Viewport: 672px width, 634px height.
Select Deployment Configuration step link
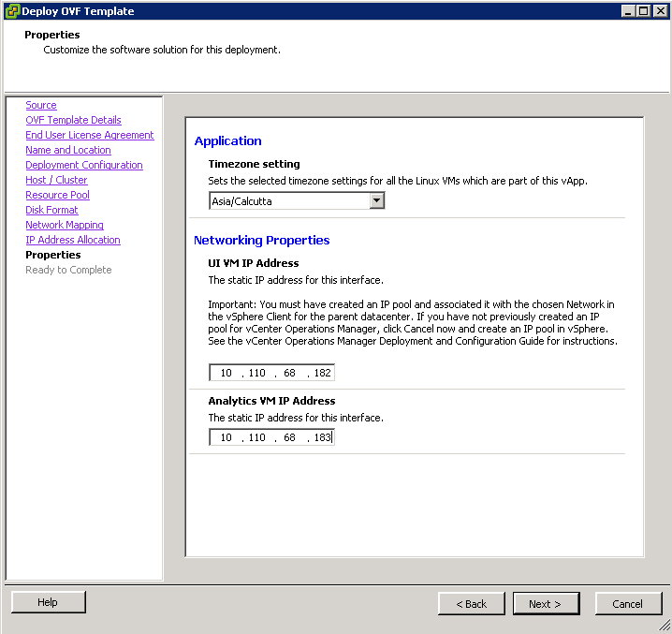(x=84, y=165)
